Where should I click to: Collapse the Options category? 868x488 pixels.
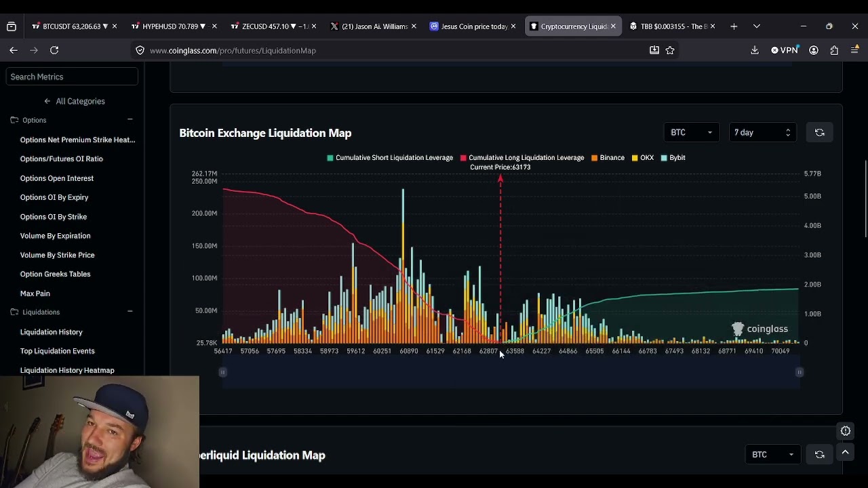(x=130, y=120)
